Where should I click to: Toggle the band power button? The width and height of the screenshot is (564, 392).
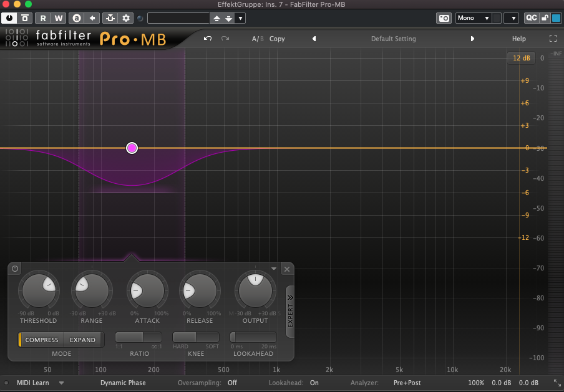click(x=15, y=269)
